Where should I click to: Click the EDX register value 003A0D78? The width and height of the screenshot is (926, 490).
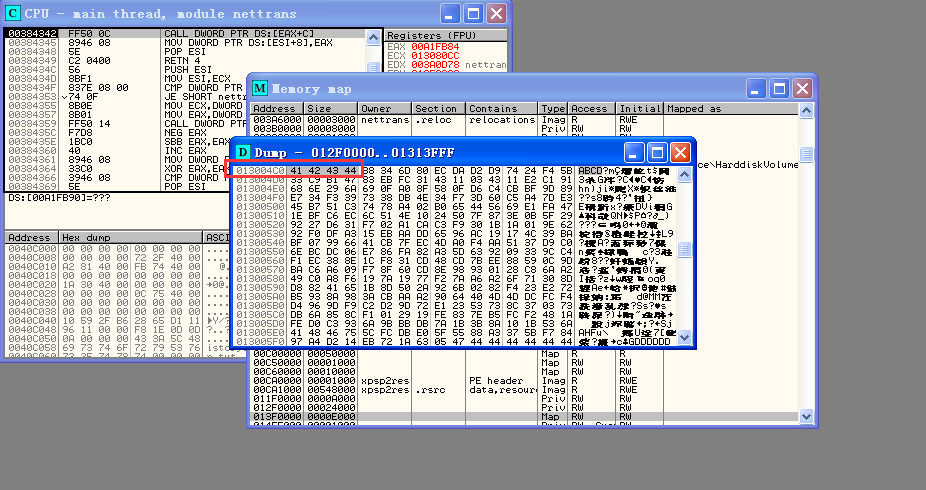(x=435, y=64)
